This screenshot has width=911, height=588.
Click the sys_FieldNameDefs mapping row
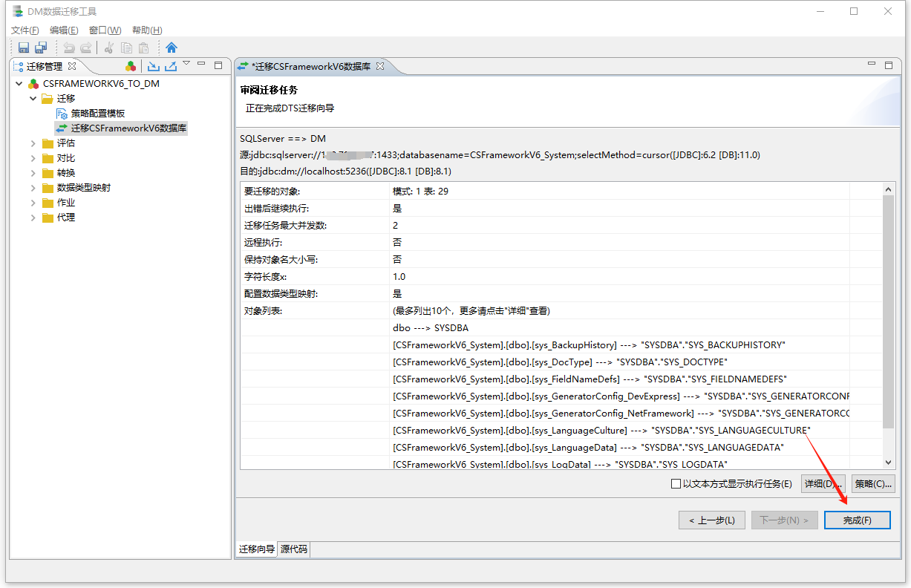tap(561, 379)
